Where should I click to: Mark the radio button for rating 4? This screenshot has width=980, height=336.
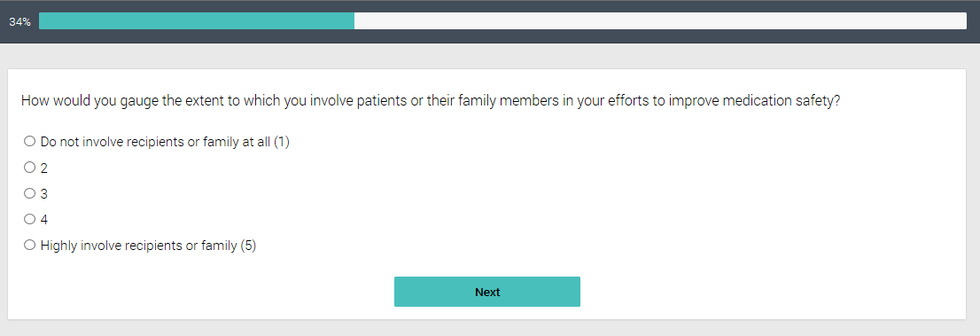tap(29, 219)
